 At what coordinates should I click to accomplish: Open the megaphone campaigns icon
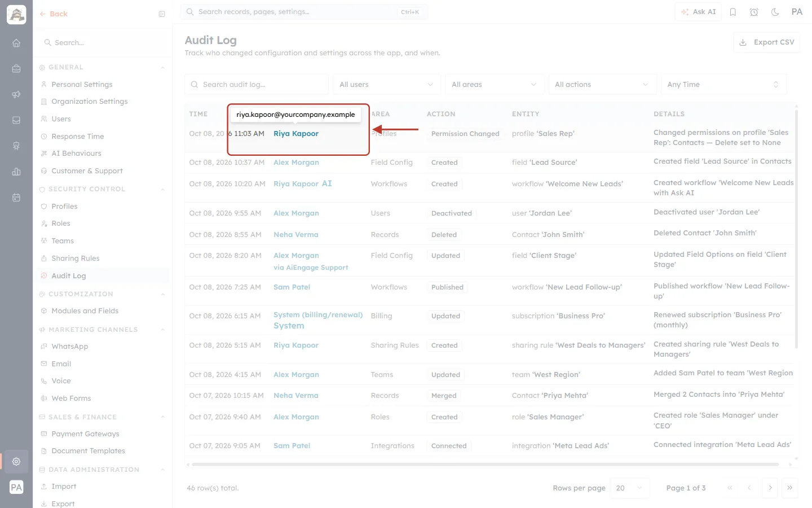16,94
